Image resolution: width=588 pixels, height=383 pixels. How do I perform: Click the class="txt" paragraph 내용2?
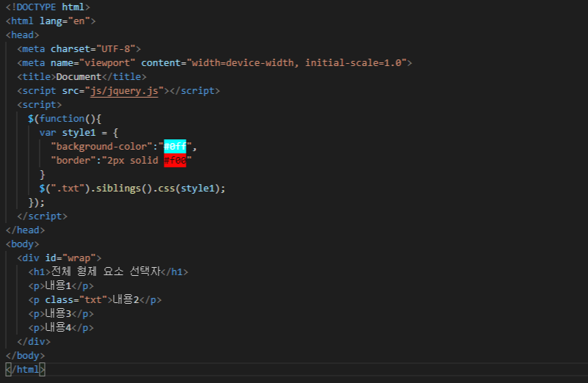(95, 300)
